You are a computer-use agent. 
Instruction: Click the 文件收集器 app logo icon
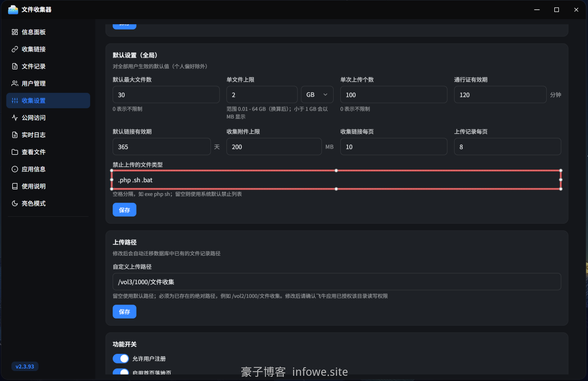pos(13,10)
